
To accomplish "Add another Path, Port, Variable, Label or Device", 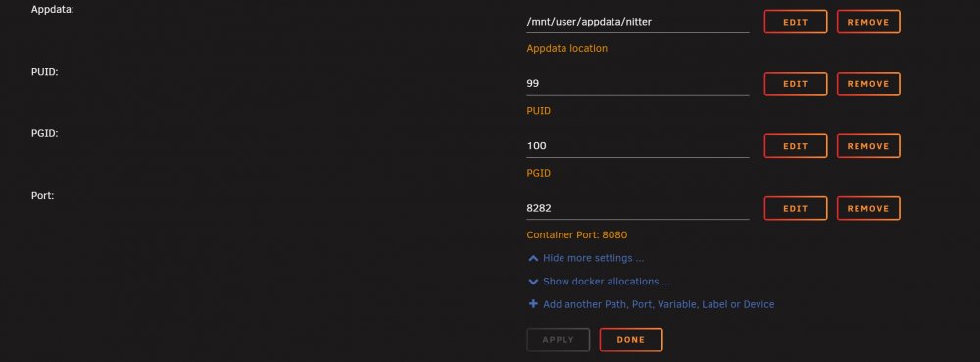I will pos(659,304).
